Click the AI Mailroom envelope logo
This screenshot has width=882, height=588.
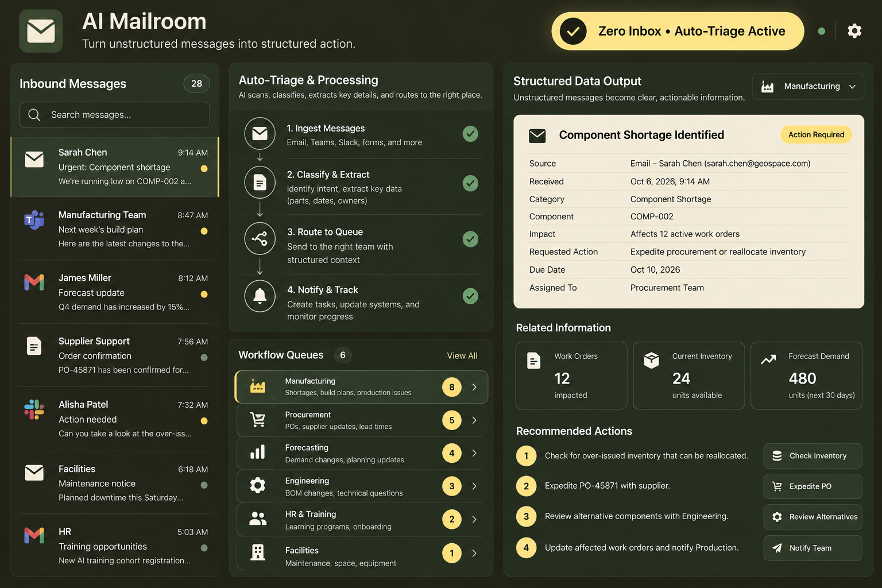(41, 31)
